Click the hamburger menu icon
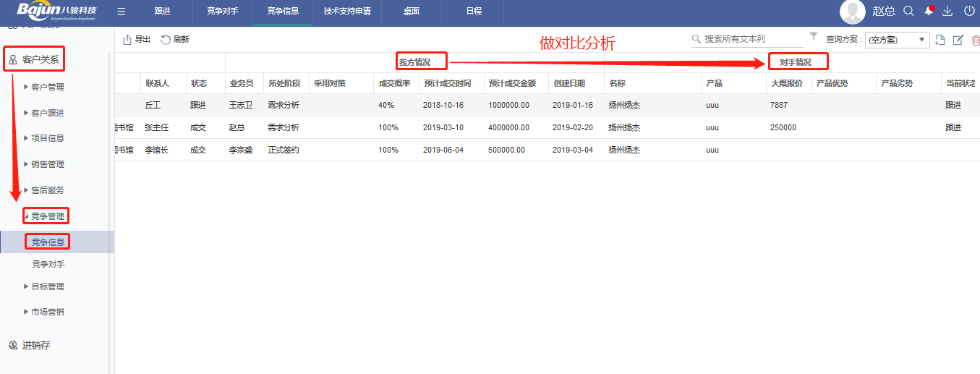The image size is (980, 374). 122,12
